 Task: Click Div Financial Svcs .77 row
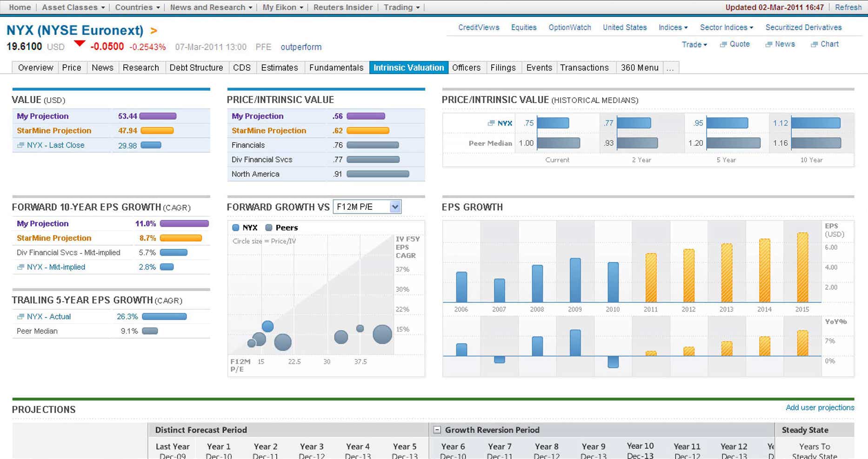click(x=326, y=160)
